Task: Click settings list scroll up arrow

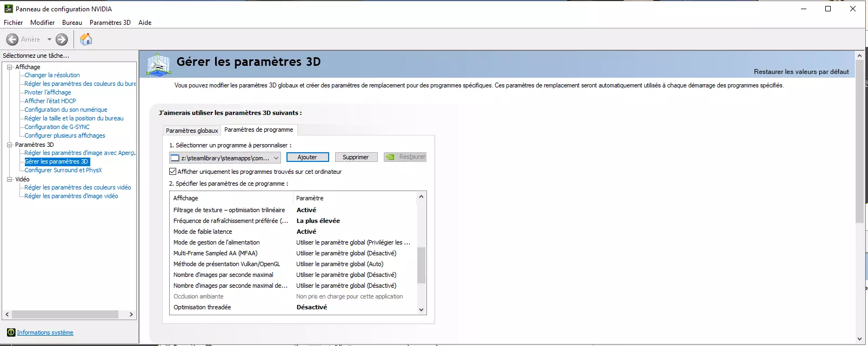Action: click(422, 197)
